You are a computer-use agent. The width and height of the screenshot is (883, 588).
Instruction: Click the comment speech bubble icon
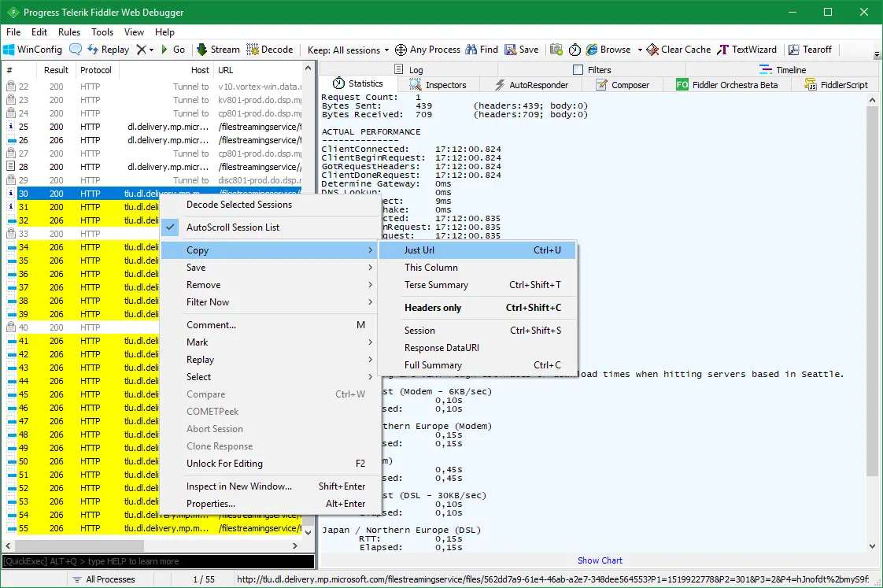click(76, 50)
